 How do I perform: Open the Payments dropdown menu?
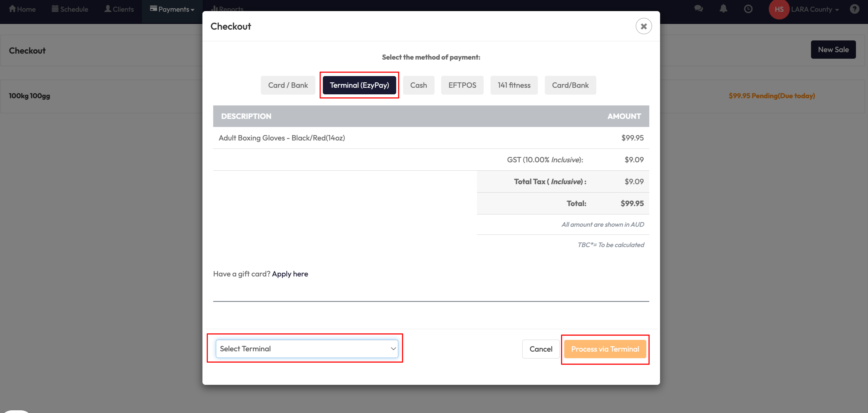(172, 9)
